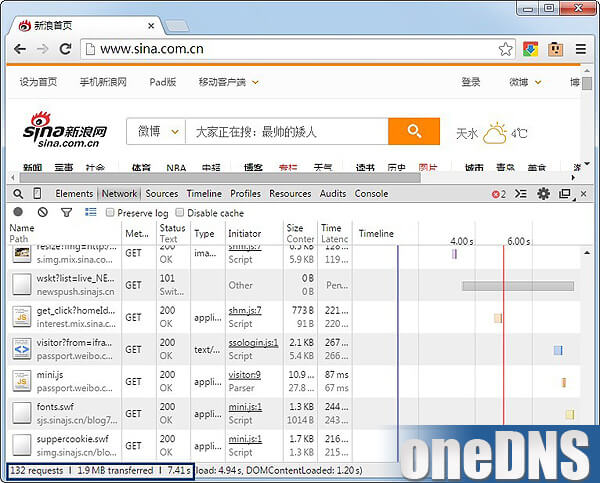Click the Sina logo
This screenshot has width=600, height=483.
click(65, 130)
